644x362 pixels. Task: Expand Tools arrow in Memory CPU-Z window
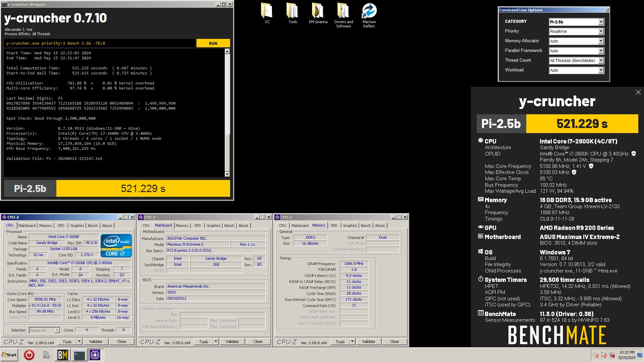click(x=353, y=342)
